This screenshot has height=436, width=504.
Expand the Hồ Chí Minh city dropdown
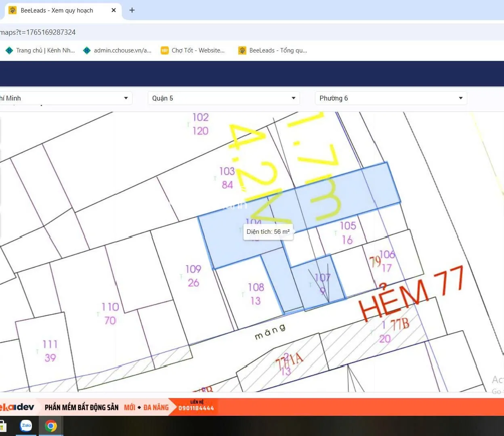(66, 98)
